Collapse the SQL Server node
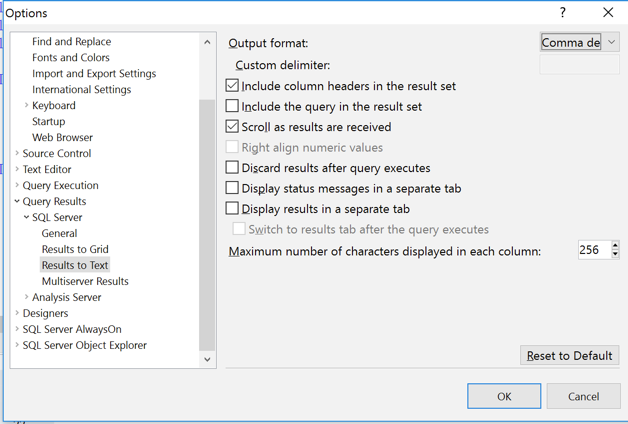Screen dimensions: 628x424 click(x=26, y=217)
